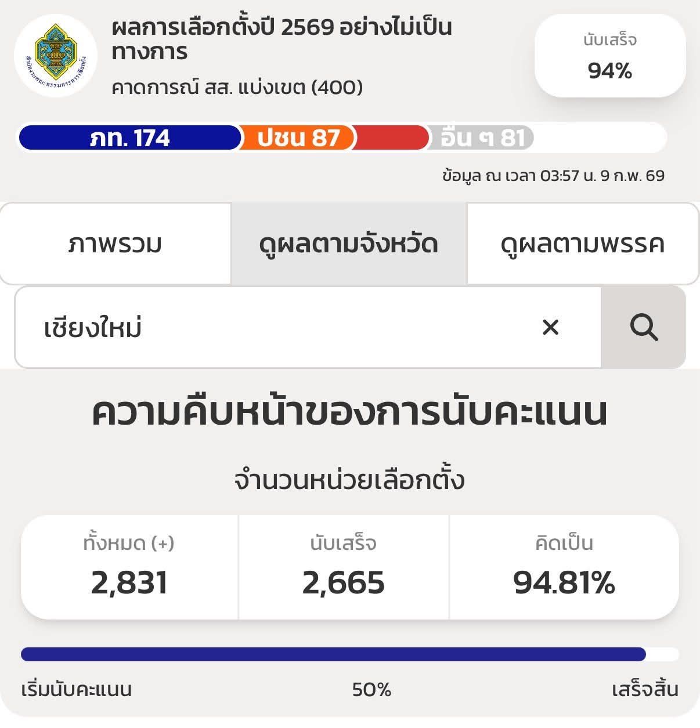Click the 03:57 น. update timestamp
This screenshot has height=728, width=700.
coord(553,175)
